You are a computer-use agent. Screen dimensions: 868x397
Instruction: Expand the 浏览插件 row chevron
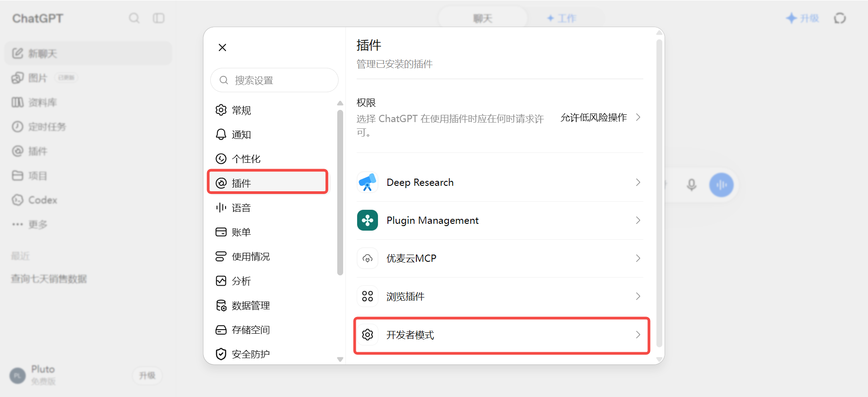point(638,296)
